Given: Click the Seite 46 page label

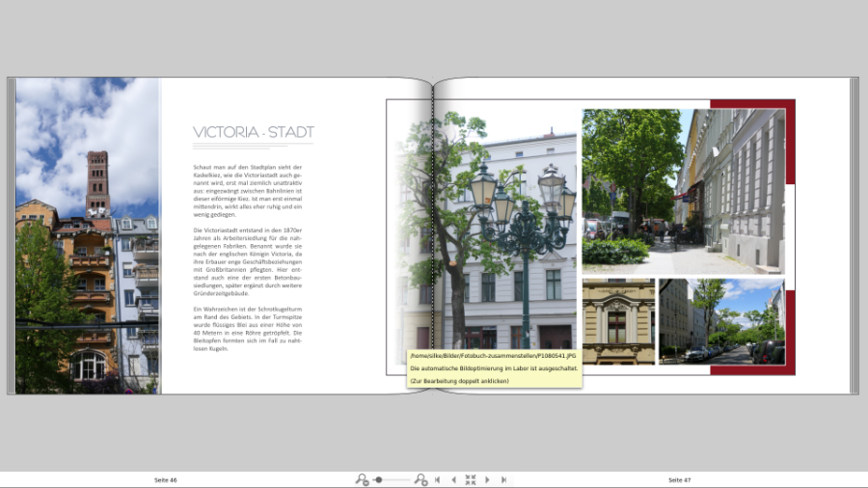Looking at the screenshot, I should point(166,479).
